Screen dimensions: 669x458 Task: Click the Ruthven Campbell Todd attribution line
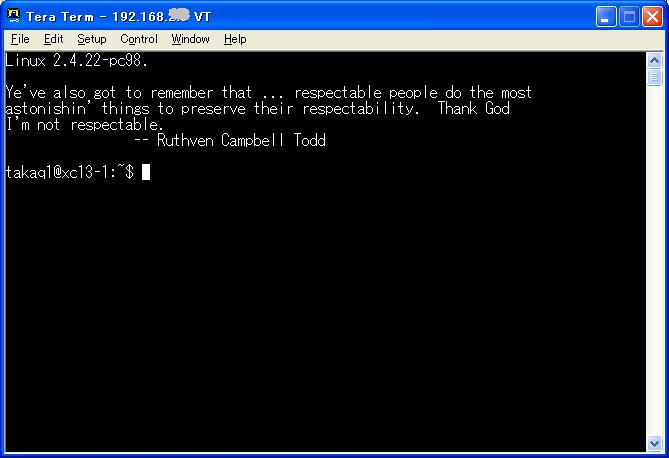point(230,140)
